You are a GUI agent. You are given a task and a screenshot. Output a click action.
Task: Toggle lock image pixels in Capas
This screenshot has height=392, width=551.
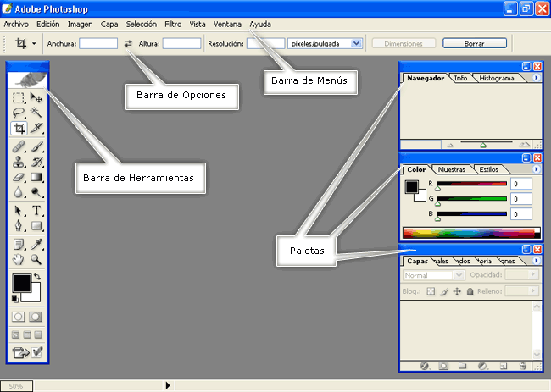tap(444, 291)
